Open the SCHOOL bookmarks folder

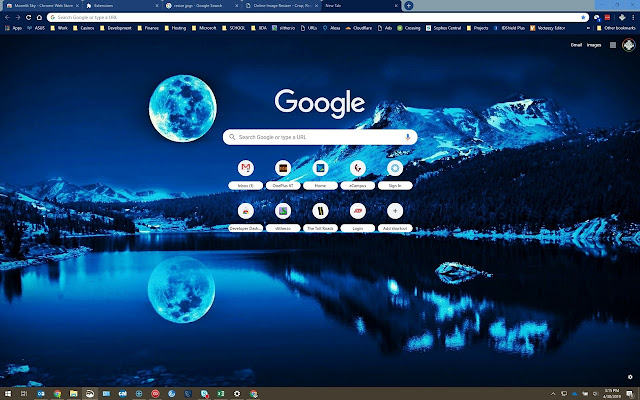tap(234, 28)
